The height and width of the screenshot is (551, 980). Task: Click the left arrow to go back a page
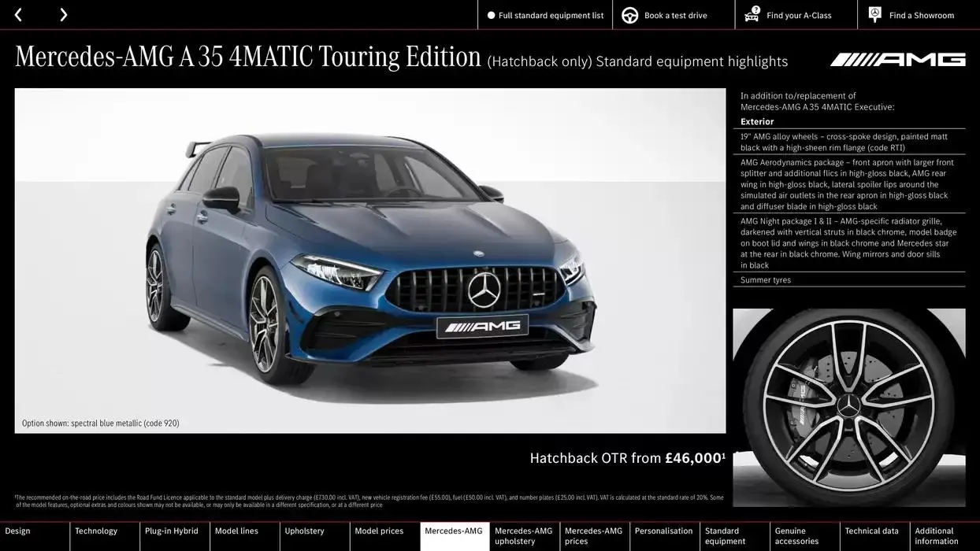pyautogui.click(x=17, y=14)
